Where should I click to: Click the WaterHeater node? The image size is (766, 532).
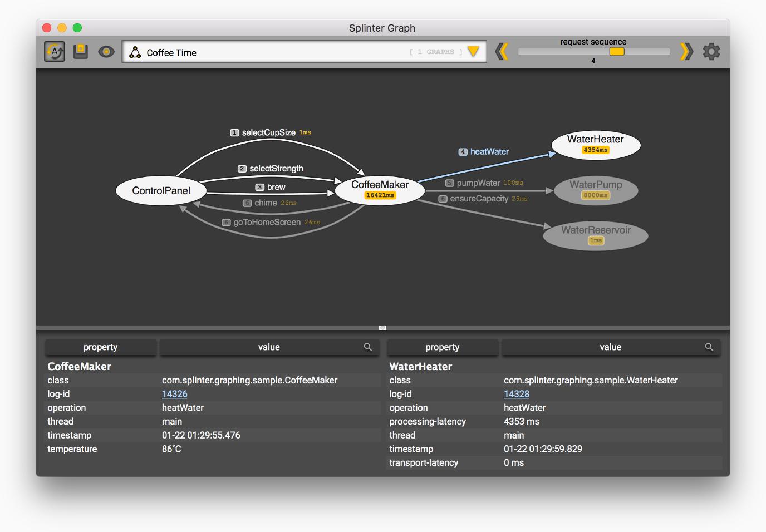click(x=596, y=144)
